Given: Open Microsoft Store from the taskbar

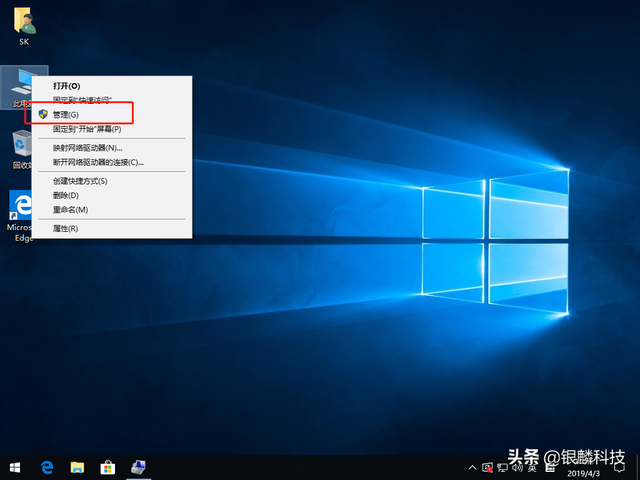Looking at the screenshot, I should tap(108, 467).
